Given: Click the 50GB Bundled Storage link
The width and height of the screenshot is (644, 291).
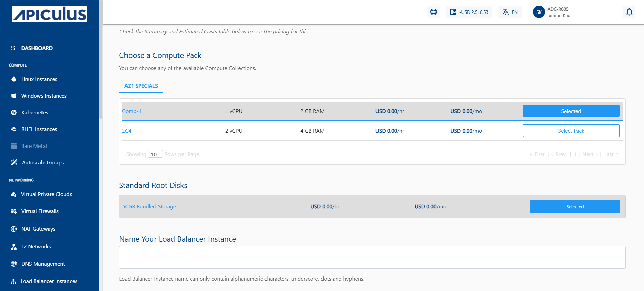Looking at the screenshot, I should (x=149, y=207).
